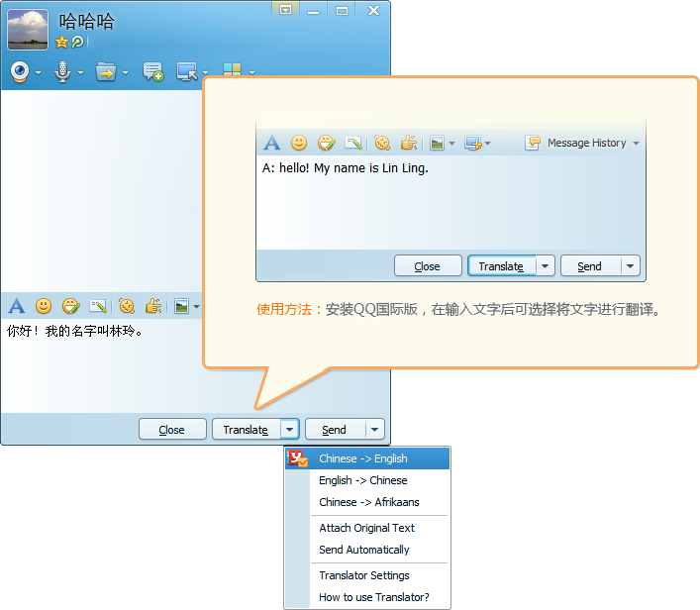Open the How to use Translator? entry
The width and height of the screenshot is (700, 610).
pyautogui.click(x=373, y=597)
